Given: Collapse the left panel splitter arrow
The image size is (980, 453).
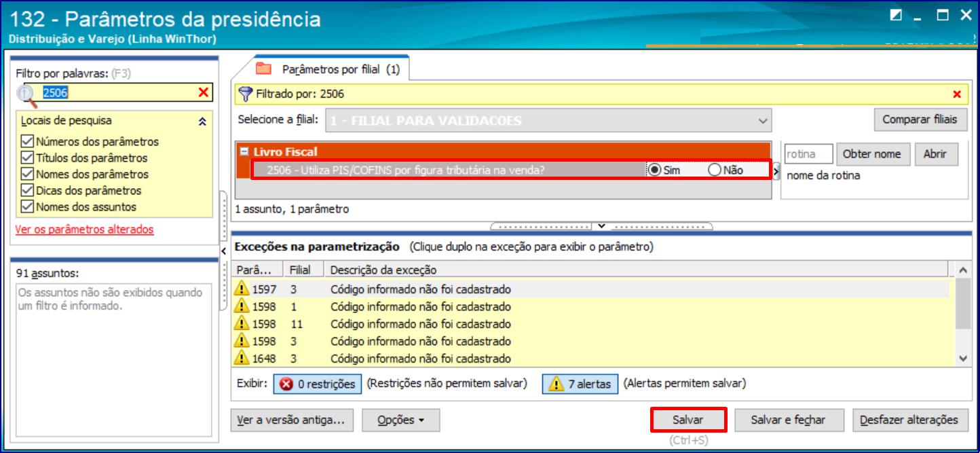Looking at the screenshot, I should pos(224,252).
